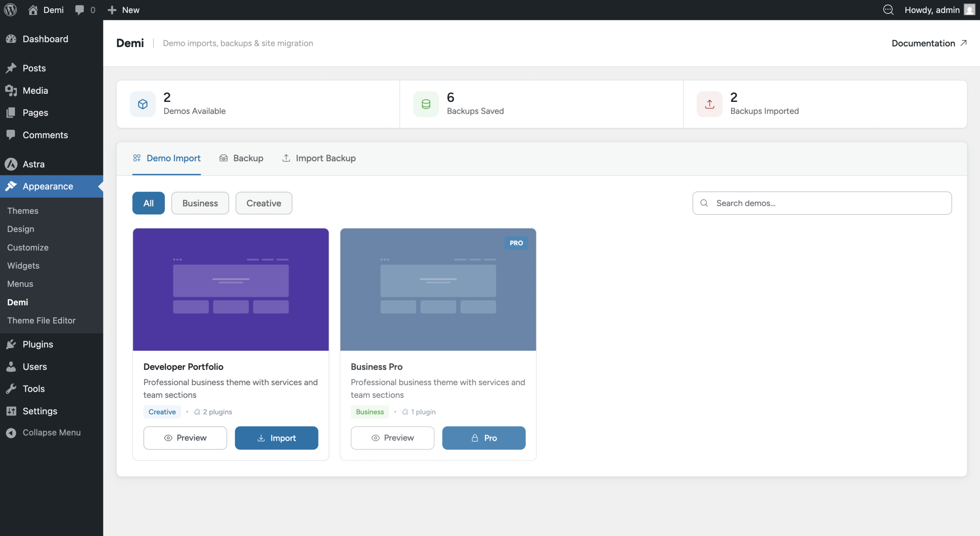Import the Developer Portfolio demo
This screenshot has width=980, height=536.
coord(276,438)
